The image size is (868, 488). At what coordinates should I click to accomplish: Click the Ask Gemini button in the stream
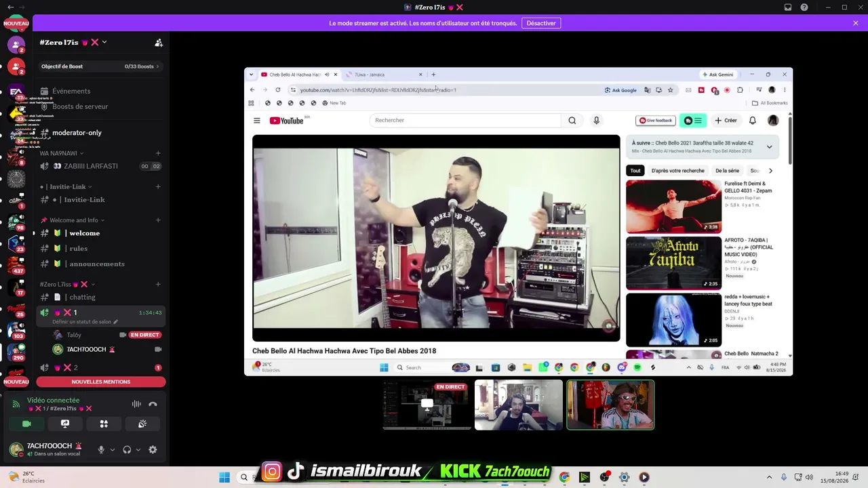coord(717,75)
